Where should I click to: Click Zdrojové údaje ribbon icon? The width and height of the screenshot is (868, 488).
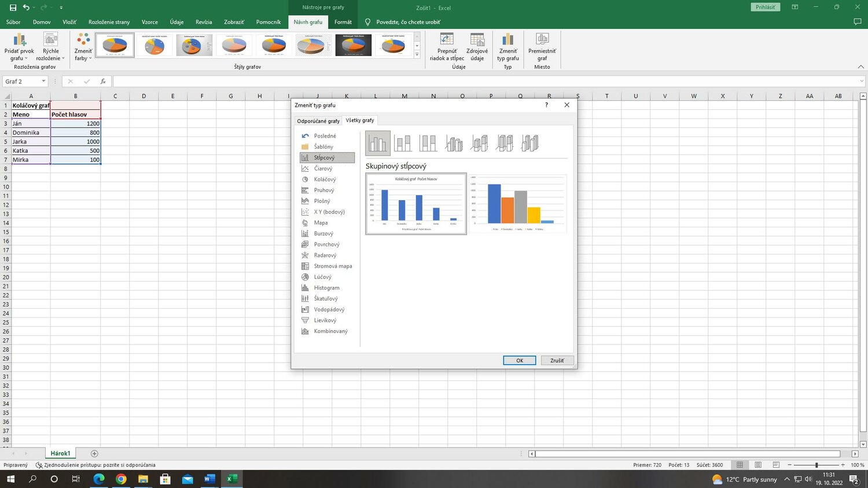click(x=477, y=47)
